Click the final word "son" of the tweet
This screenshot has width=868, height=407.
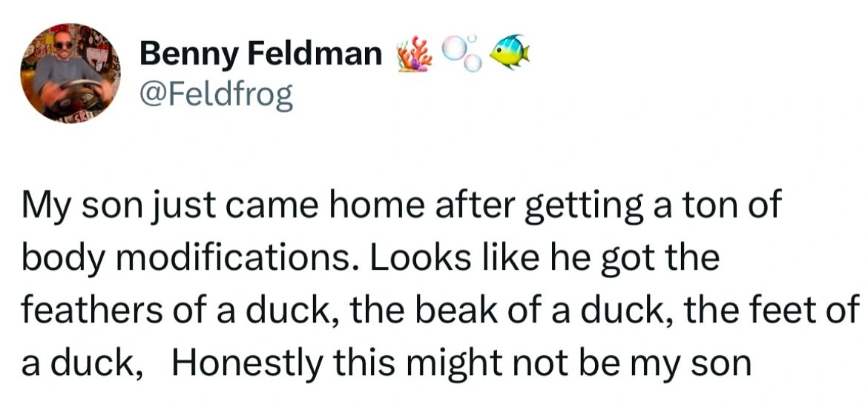tap(725, 363)
